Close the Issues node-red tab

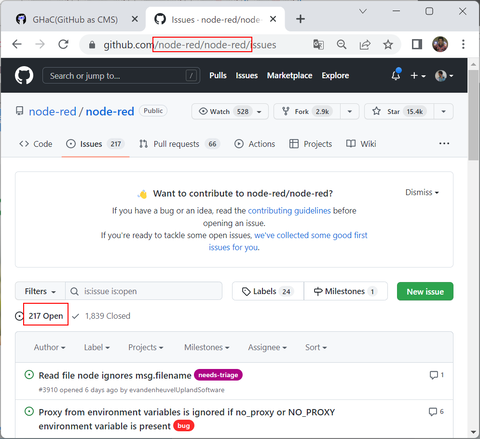(273, 19)
